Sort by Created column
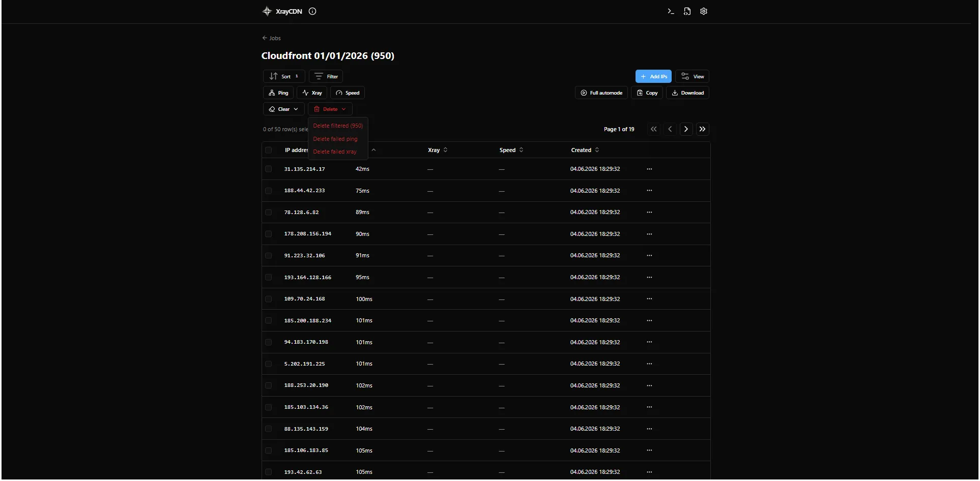The height and width of the screenshot is (481, 980). [585, 150]
